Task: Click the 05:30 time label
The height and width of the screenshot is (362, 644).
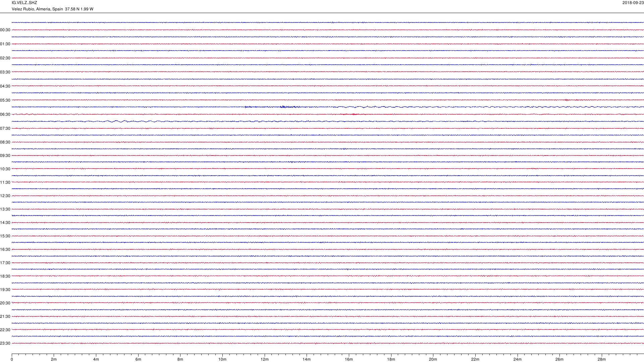Action: [5, 100]
